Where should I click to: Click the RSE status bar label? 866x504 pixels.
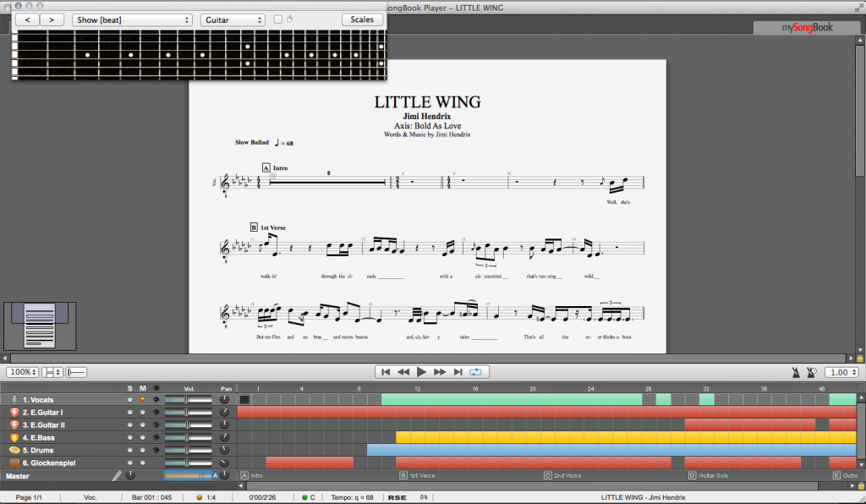click(x=397, y=497)
